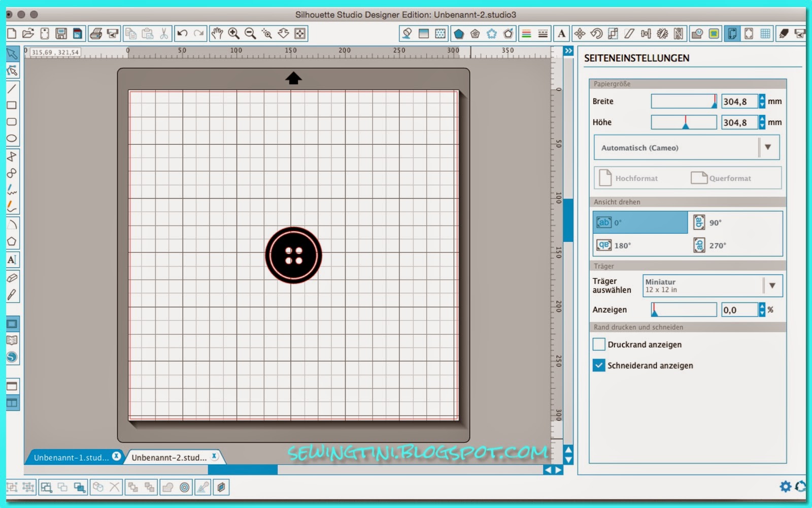Image resolution: width=812 pixels, height=508 pixels.
Task: Open a file using the folder icon
Action: [28, 34]
